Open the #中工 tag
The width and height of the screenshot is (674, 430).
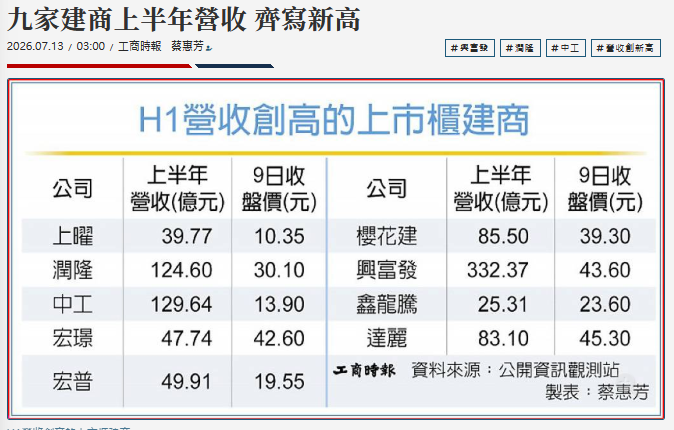click(x=565, y=48)
